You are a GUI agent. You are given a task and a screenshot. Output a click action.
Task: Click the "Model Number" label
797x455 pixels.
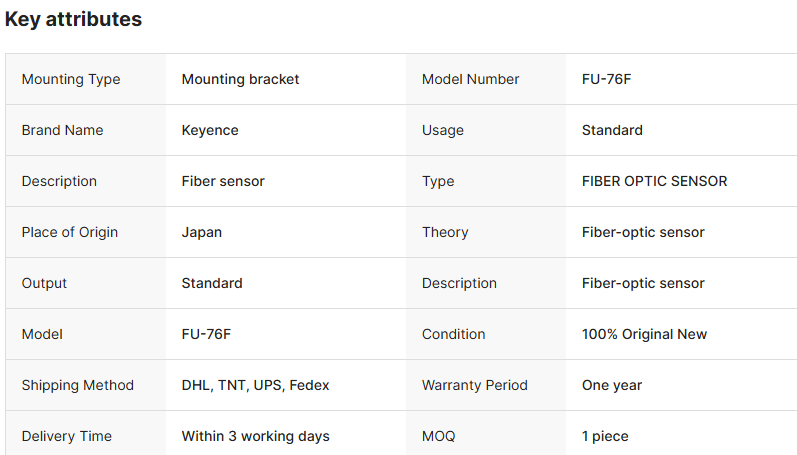point(470,79)
